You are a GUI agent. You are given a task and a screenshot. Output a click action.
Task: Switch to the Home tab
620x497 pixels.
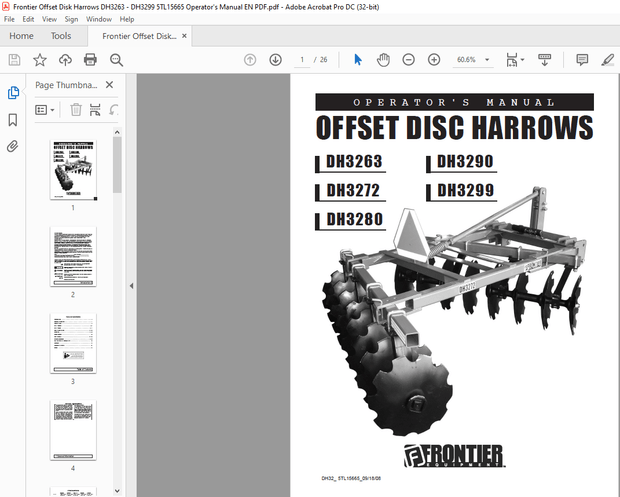(x=21, y=36)
